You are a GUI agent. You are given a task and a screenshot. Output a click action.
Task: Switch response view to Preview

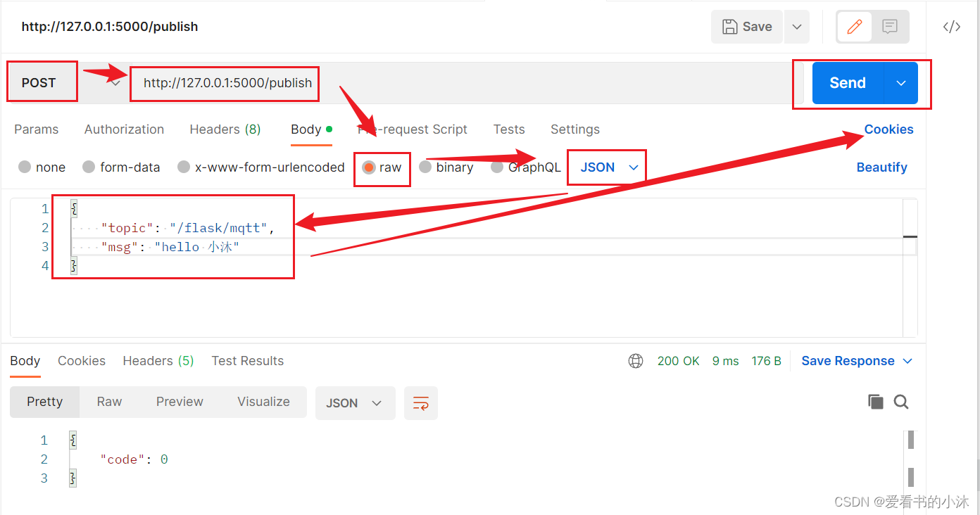coord(180,402)
